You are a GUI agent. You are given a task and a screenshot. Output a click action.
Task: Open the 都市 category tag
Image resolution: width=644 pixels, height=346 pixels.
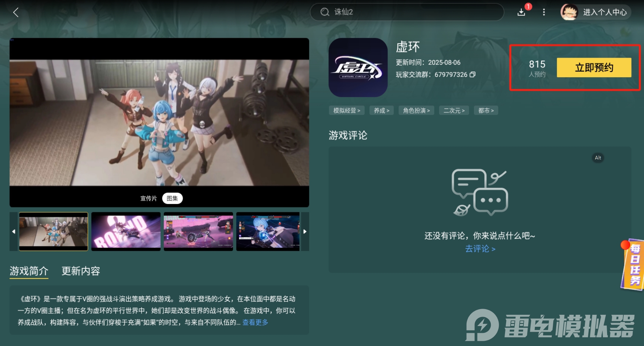click(x=486, y=110)
